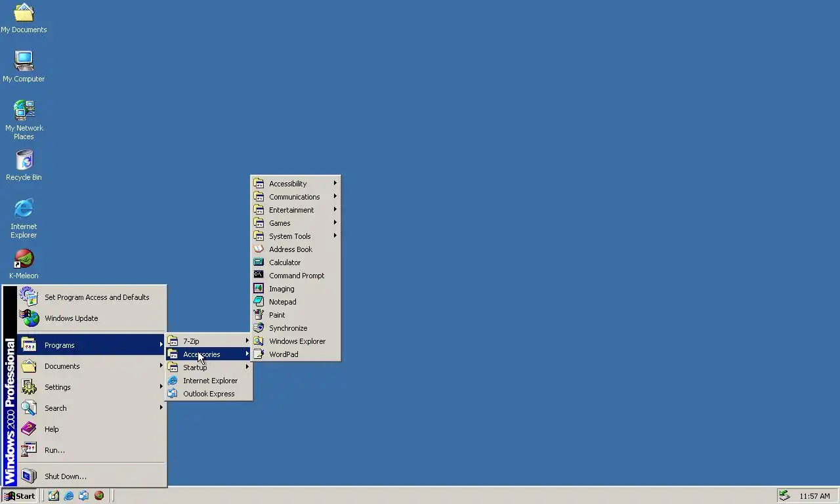Launch Outlook Express from Programs menu
Image resolution: width=840 pixels, height=504 pixels.
(209, 394)
